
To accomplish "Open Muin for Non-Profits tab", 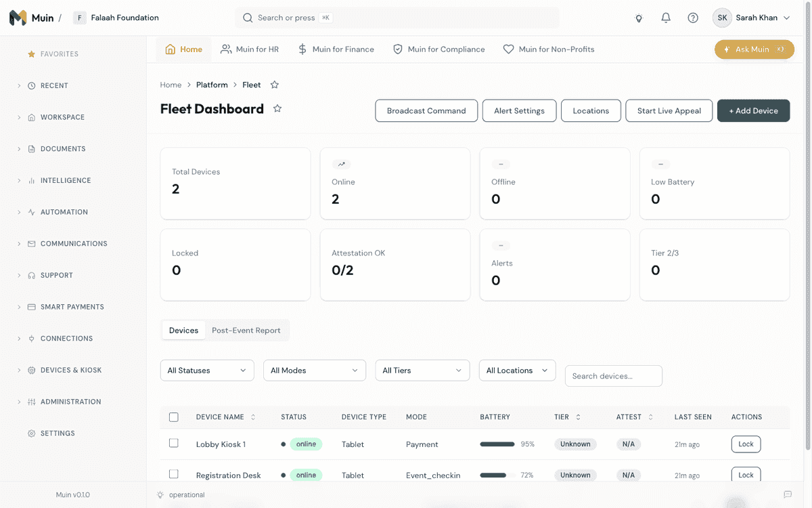I will [x=549, y=49].
